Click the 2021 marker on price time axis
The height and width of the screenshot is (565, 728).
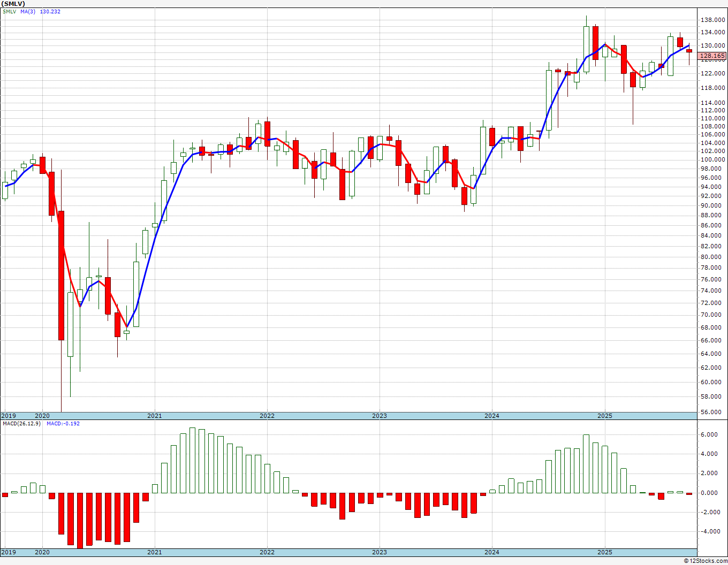coord(154,416)
